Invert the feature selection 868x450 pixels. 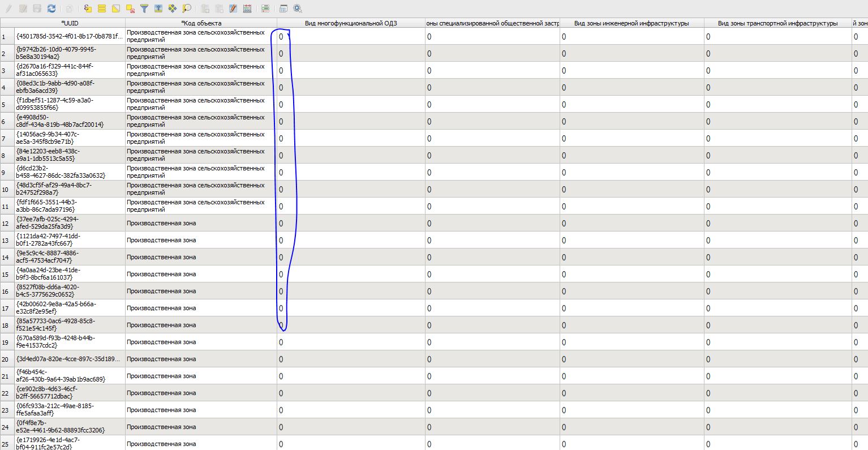pyautogui.click(x=116, y=8)
